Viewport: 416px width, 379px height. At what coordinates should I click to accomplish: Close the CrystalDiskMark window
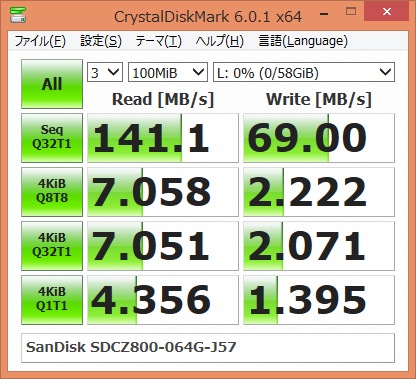[x=387, y=12]
